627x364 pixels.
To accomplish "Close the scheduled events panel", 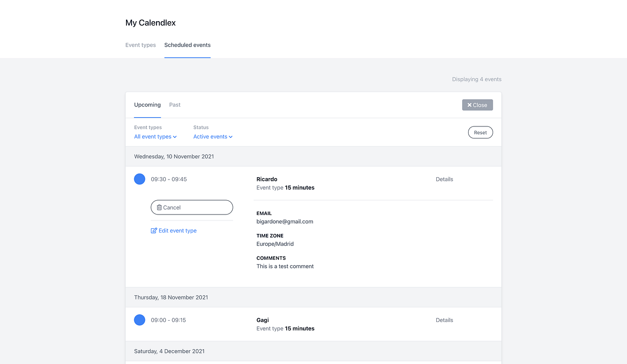I will (477, 105).
